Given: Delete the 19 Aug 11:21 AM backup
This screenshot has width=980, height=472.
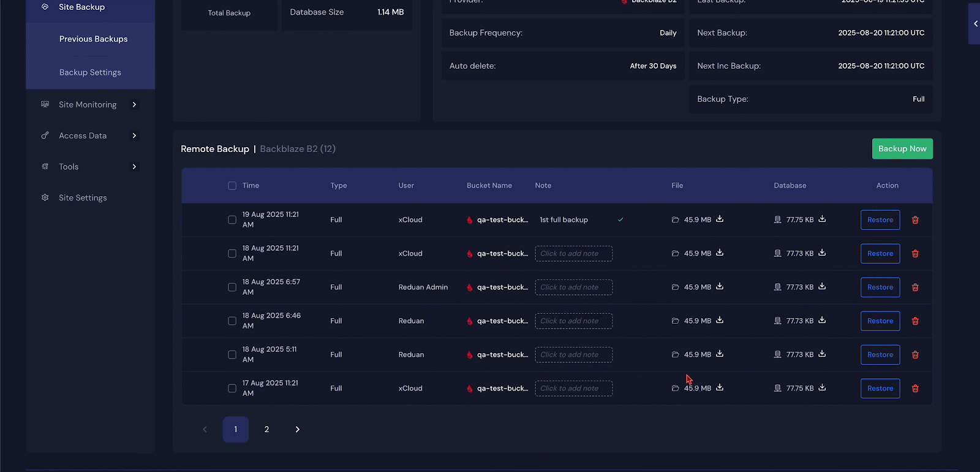Looking at the screenshot, I should (x=915, y=220).
